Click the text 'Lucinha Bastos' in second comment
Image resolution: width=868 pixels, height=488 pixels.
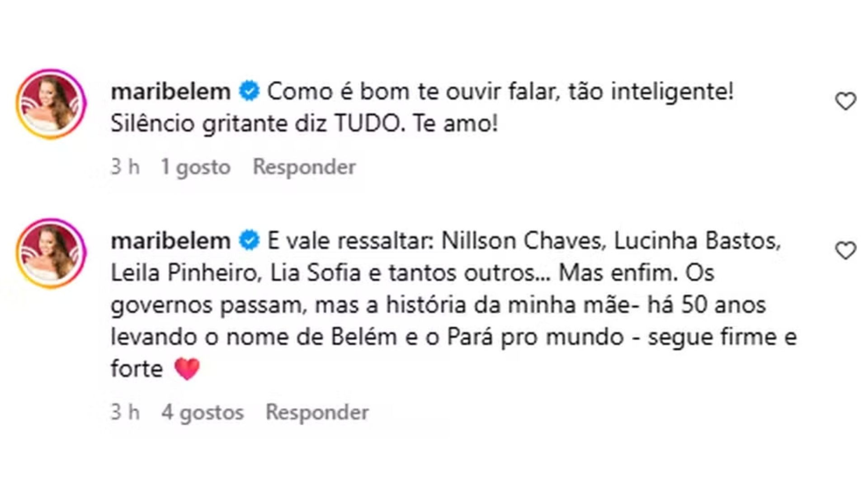[697, 240]
